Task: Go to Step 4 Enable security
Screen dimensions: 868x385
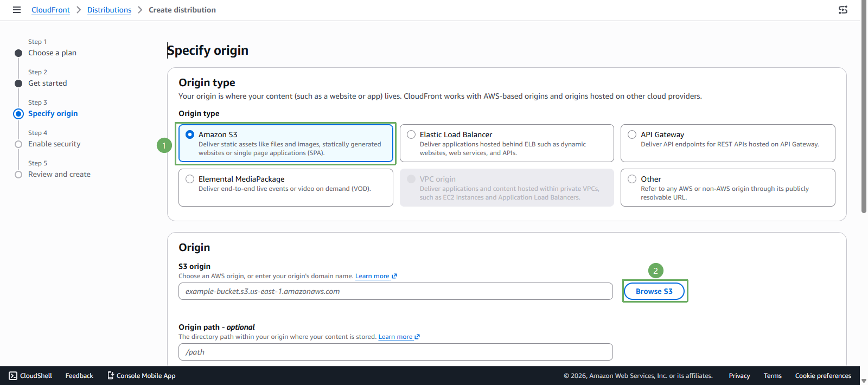Action: coord(54,144)
